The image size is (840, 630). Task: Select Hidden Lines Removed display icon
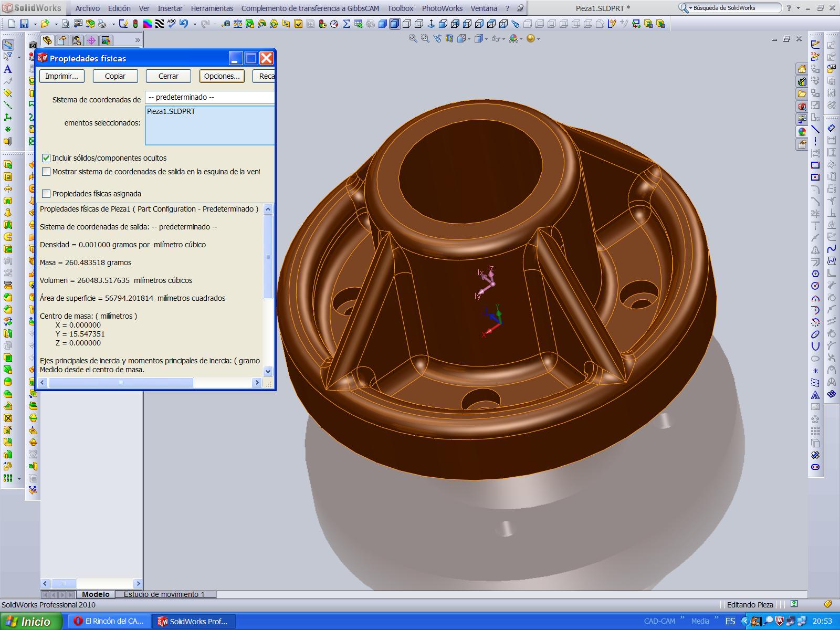click(x=407, y=24)
